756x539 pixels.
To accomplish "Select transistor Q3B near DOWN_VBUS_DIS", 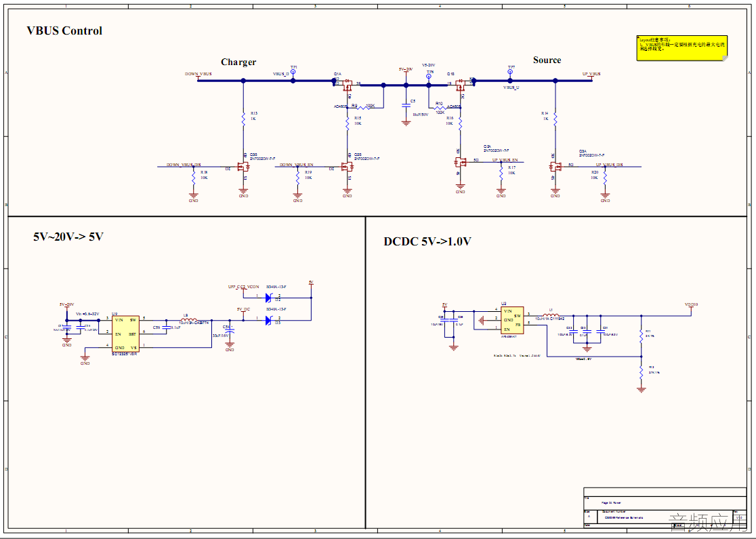I will (243, 167).
